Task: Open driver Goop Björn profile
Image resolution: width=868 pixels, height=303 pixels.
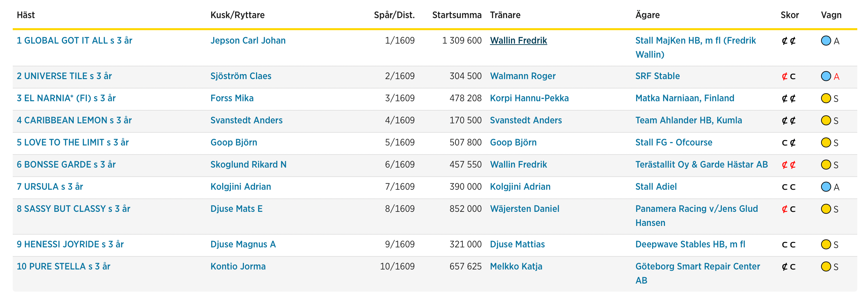Action: point(234,142)
